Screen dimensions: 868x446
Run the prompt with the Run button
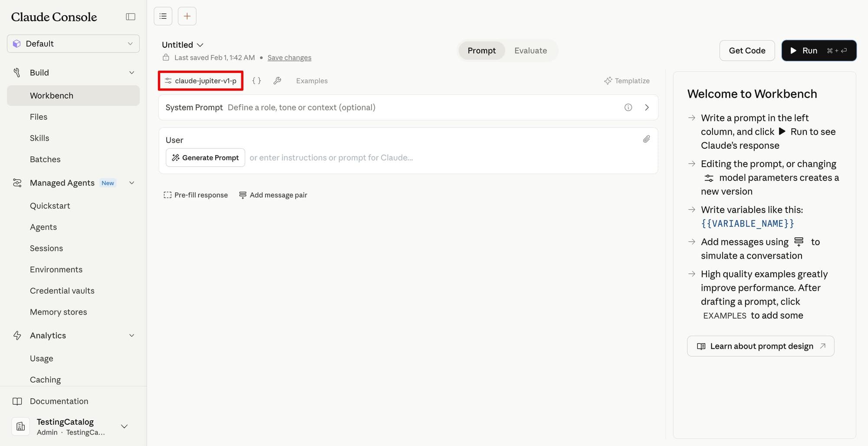[x=819, y=50]
